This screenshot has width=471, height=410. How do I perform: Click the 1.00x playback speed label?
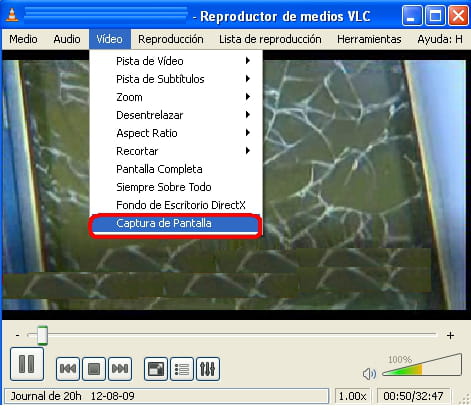pyautogui.click(x=352, y=396)
